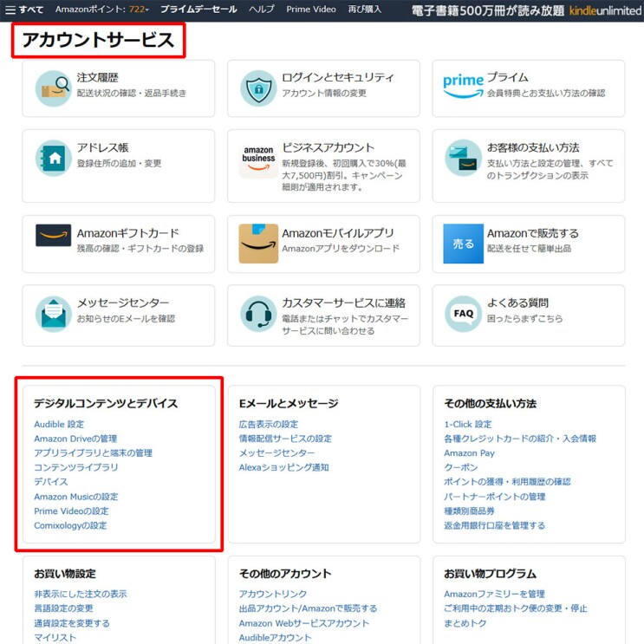The image size is (644, 644).
Task: Click the お客様の支払い方法 cards icon
Action: coord(464,158)
